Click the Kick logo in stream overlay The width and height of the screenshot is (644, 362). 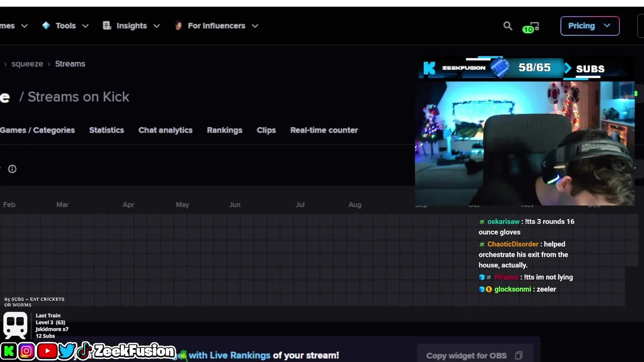[429, 68]
